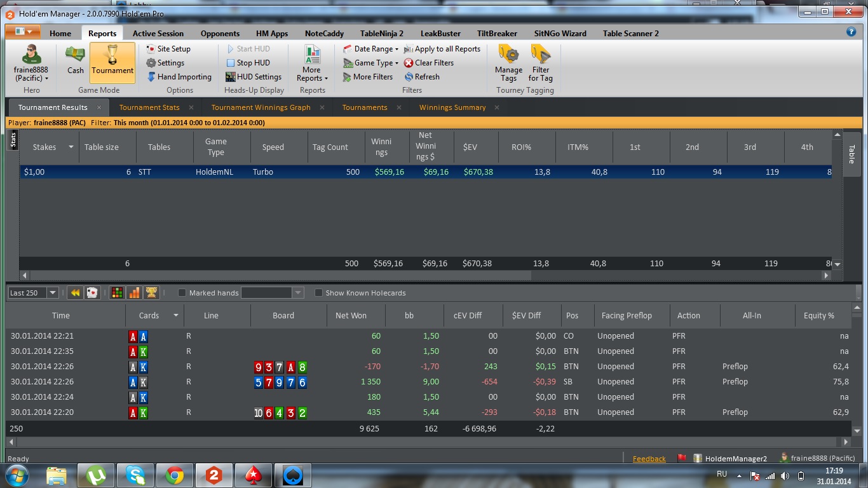Open the NoteCaddy tab
This screenshot has width=868, height=488.
click(x=324, y=34)
